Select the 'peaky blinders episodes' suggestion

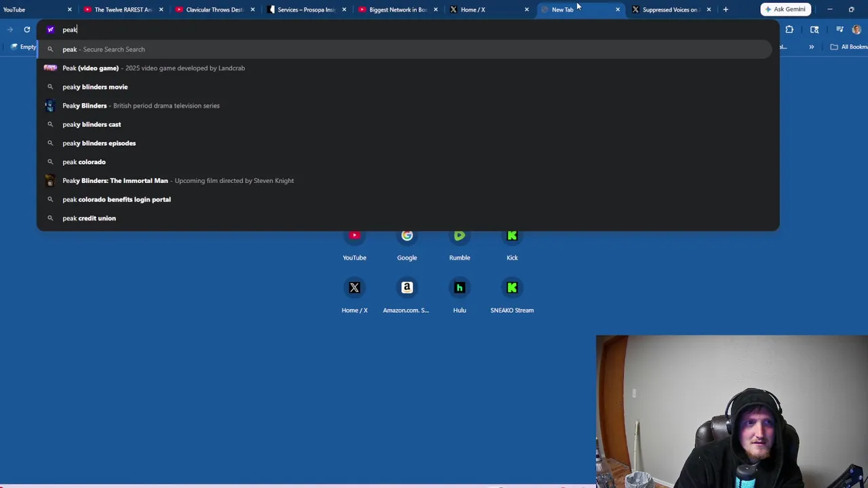pyautogui.click(x=405, y=143)
